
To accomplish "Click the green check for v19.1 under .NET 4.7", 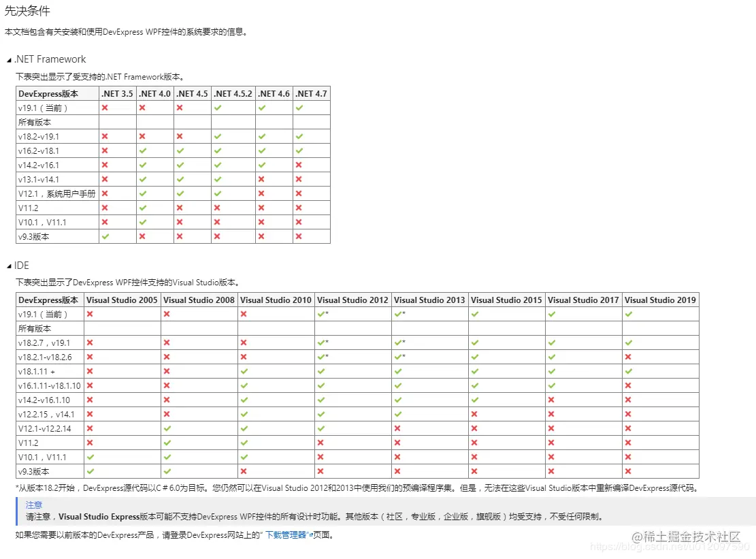I will click(299, 108).
